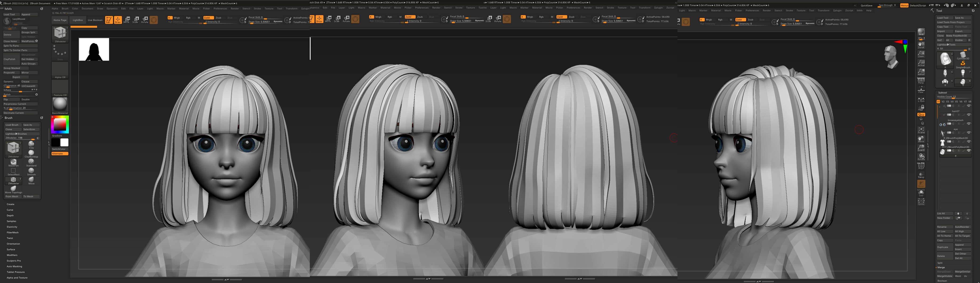Click the AAHalf view icon
The width and height of the screenshot is (980, 283).
pos(921,72)
